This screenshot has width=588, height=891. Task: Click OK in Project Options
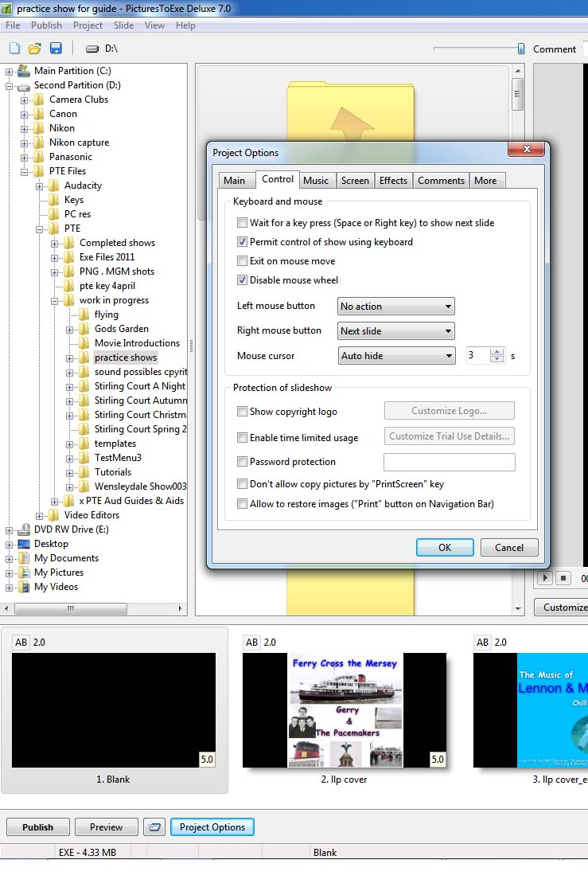pyautogui.click(x=445, y=548)
